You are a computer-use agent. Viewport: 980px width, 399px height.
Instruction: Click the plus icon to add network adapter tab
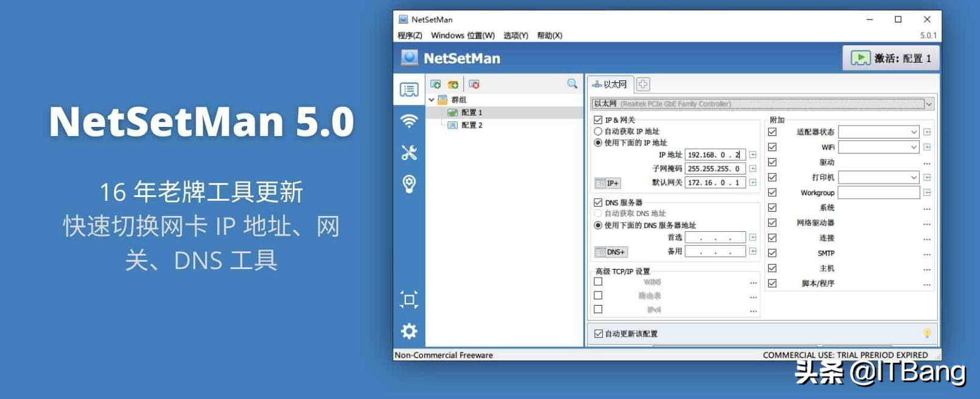(643, 84)
